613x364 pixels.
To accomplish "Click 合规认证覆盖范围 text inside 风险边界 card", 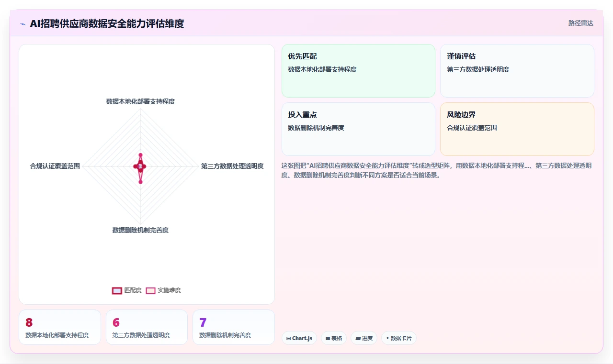I will pyautogui.click(x=472, y=128).
